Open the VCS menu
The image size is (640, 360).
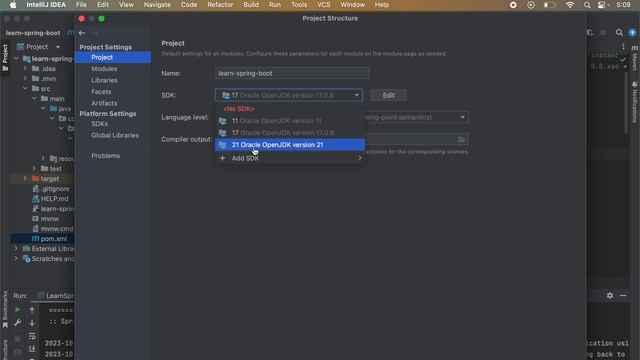tap(324, 5)
